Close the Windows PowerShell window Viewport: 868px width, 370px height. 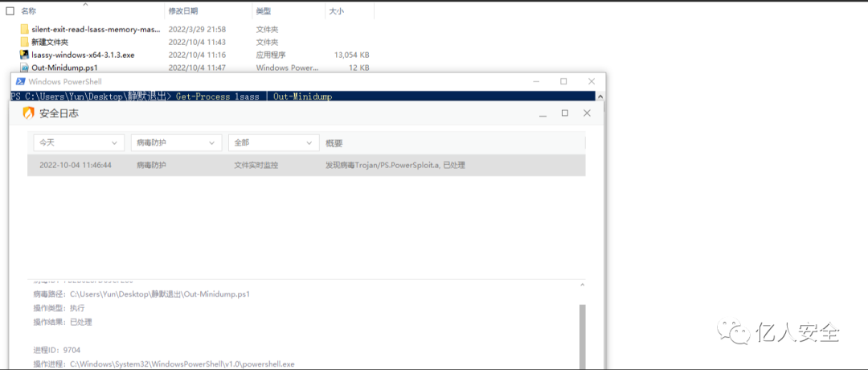pos(592,81)
